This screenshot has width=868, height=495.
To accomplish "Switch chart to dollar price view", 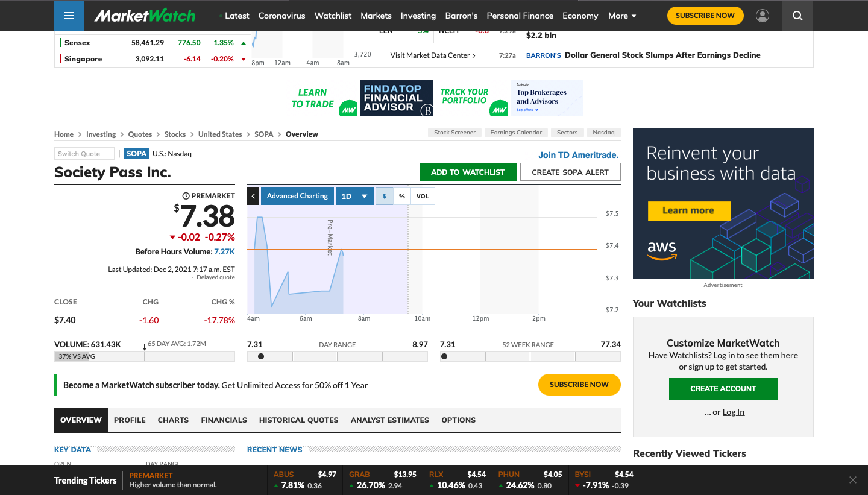I will 385,196.
